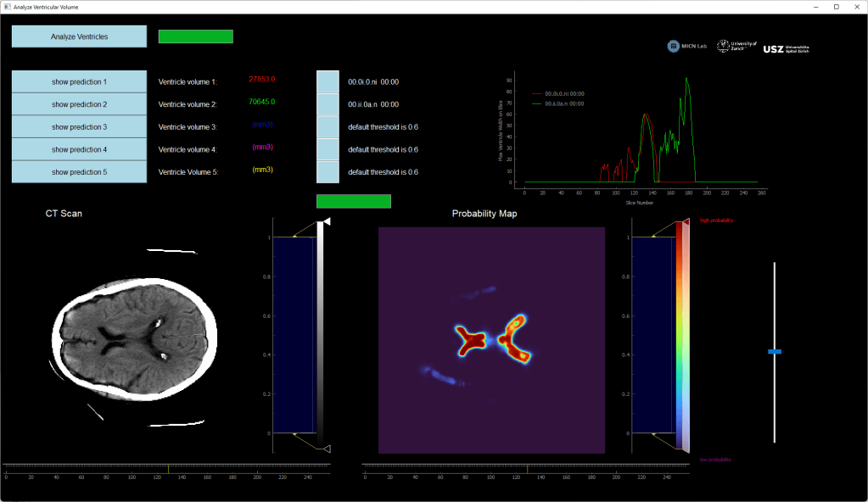The image size is (868, 502).
Task: Click the Probability Map heatmap image
Action: tap(491, 340)
